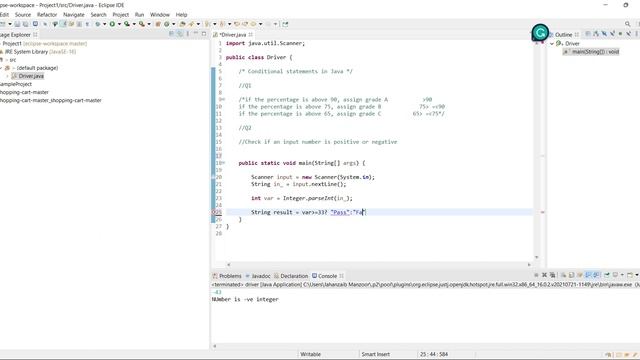Open Package Explorer View Menu
Image resolution: width=640 pixels, height=360 pixels.
coord(188,34)
